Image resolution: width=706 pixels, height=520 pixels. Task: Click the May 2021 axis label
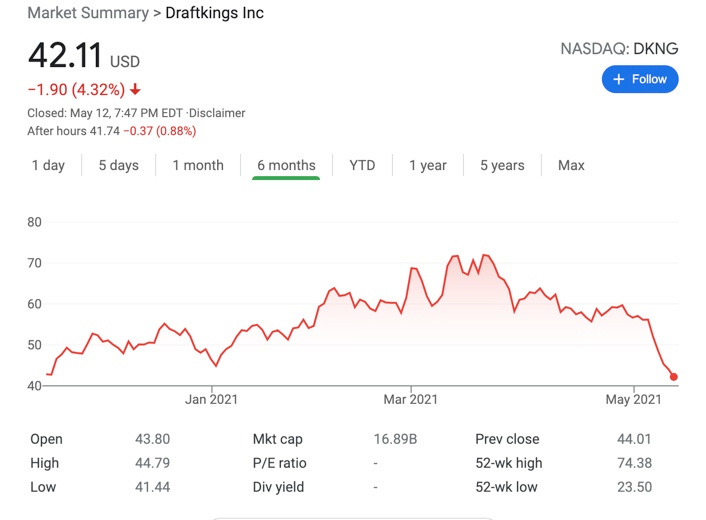click(634, 399)
